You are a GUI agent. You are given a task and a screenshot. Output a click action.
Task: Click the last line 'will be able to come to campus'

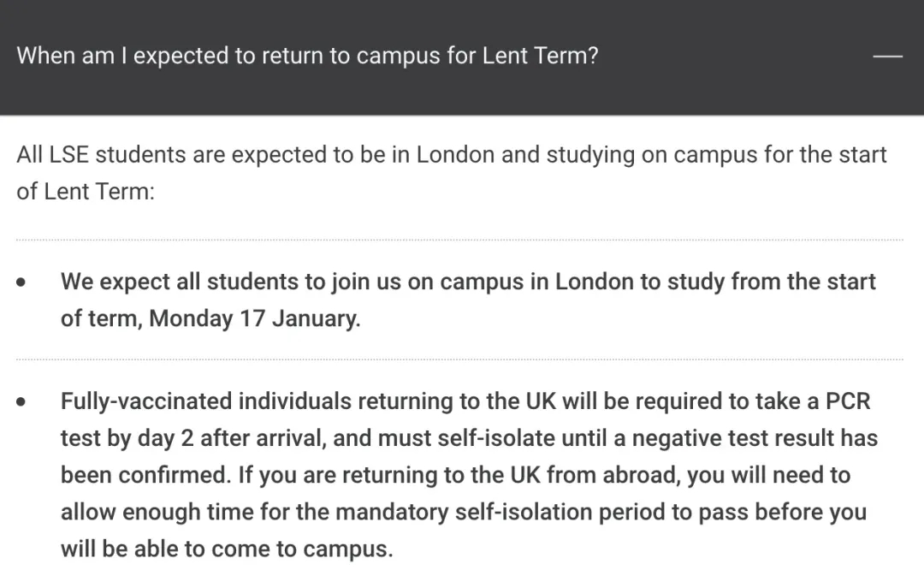coord(227,549)
